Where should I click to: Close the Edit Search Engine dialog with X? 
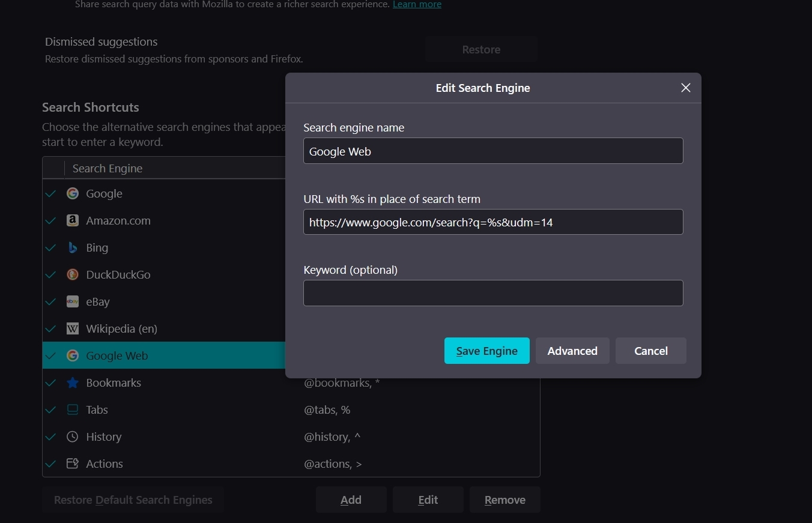click(x=685, y=88)
